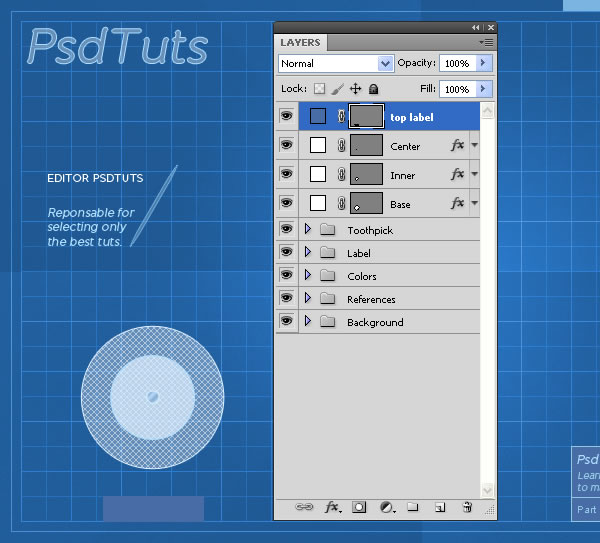The image size is (600, 543).
Task: Click the link layers icon at panel bottom
Action: [x=304, y=507]
